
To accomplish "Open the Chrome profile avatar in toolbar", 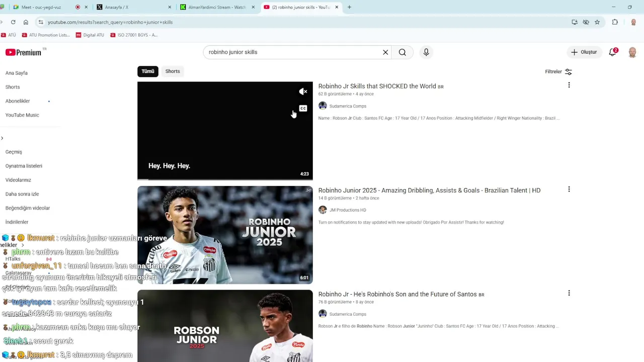I will pyautogui.click(x=633, y=22).
